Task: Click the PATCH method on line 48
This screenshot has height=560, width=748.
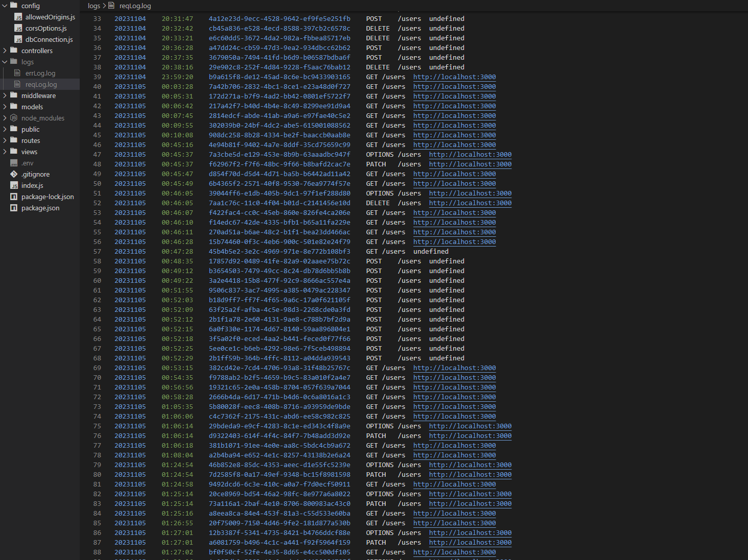Action: [x=376, y=164]
